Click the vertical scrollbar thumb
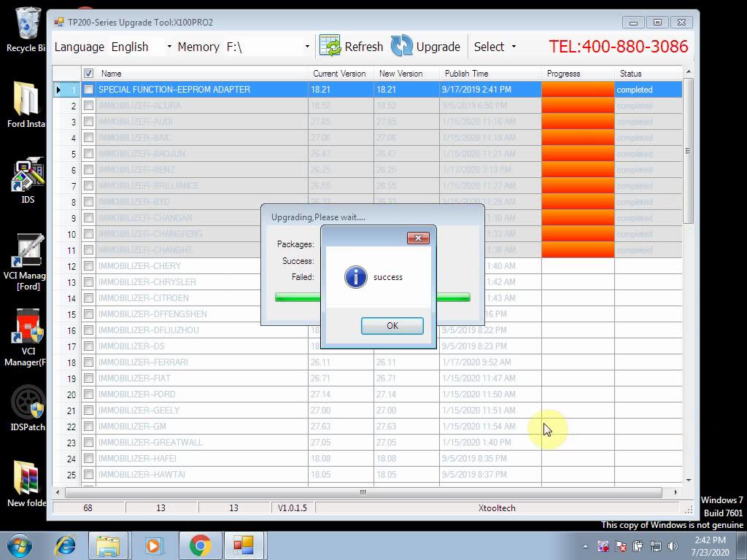 (x=688, y=151)
